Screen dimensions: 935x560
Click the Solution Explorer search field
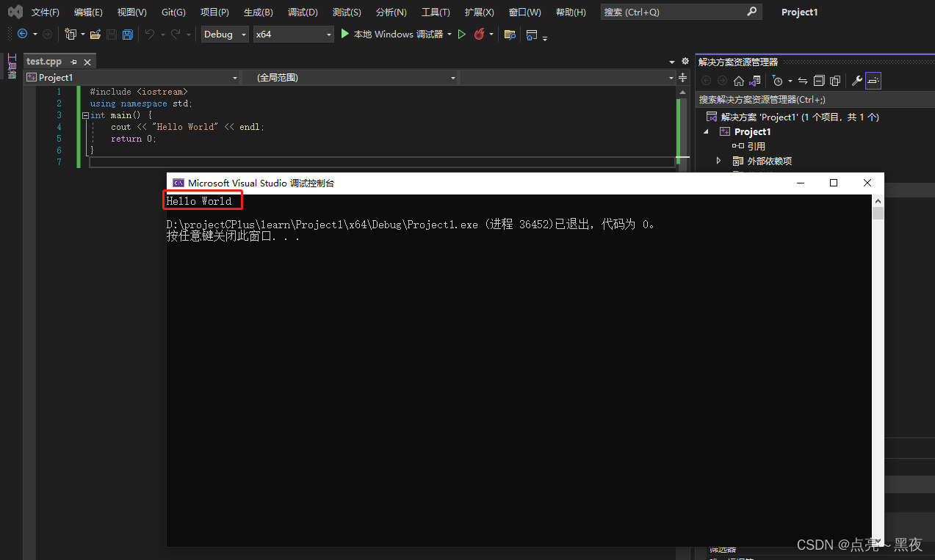pyautogui.click(x=815, y=99)
